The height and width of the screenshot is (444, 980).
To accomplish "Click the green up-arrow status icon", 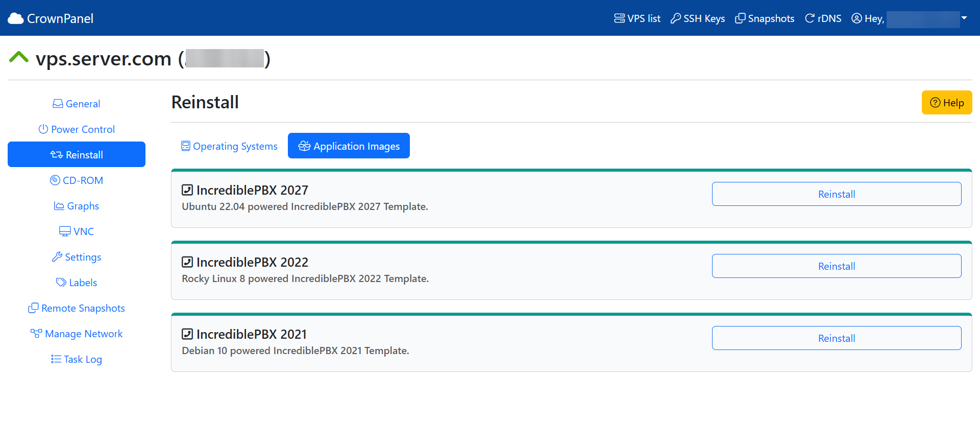I will (19, 57).
